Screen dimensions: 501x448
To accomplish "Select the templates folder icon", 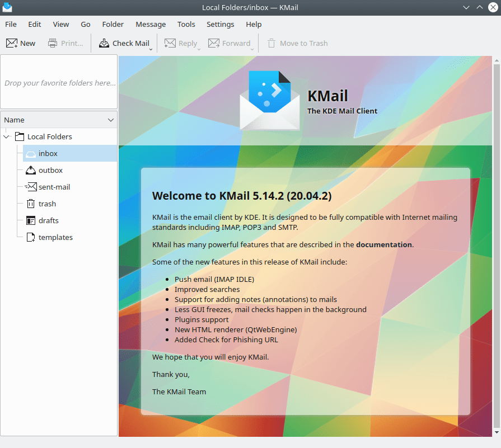I will pos(30,237).
